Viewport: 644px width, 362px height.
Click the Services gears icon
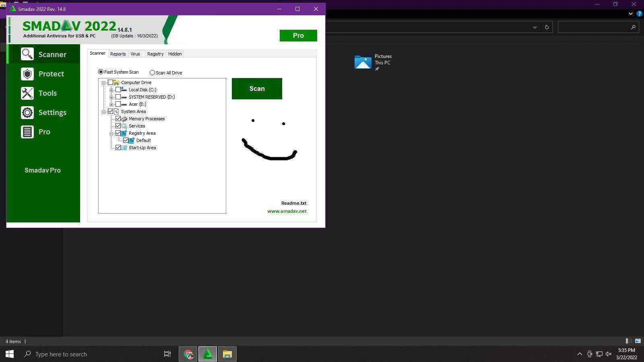(x=124, y=126)
